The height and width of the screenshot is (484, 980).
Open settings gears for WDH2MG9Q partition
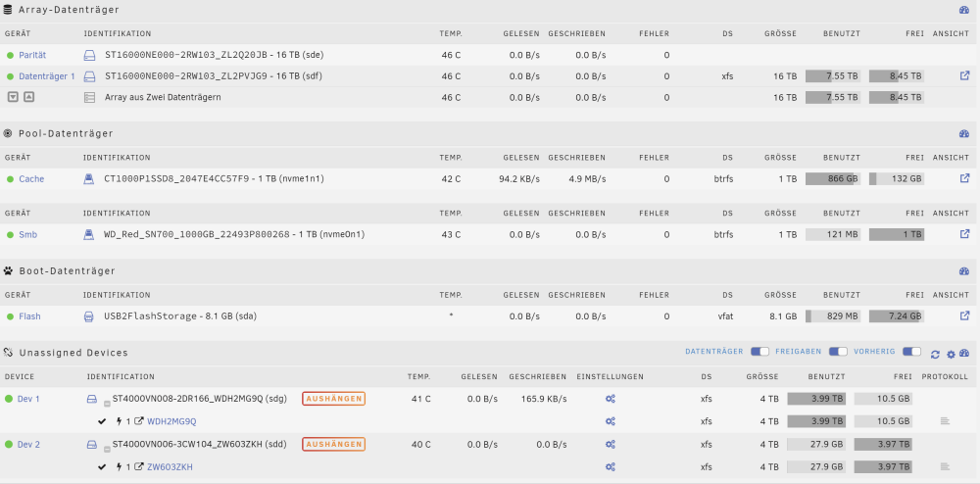[611, 421]
